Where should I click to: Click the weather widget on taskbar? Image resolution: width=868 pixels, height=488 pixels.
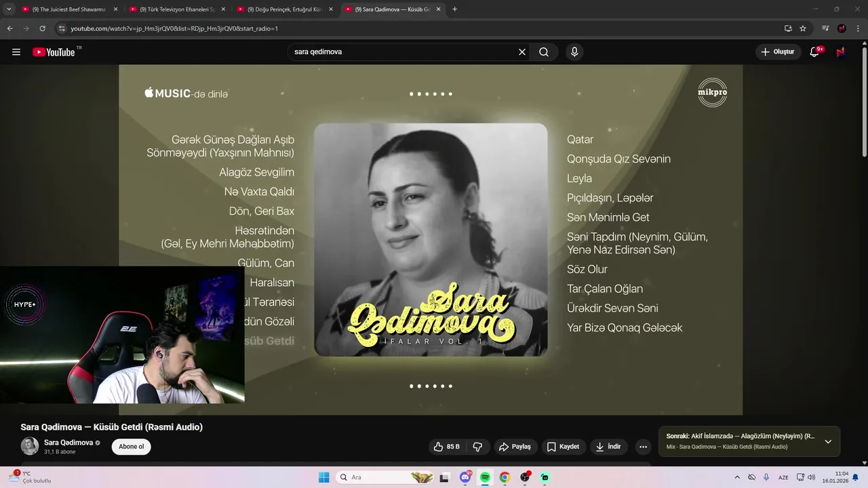coord(31,477)
